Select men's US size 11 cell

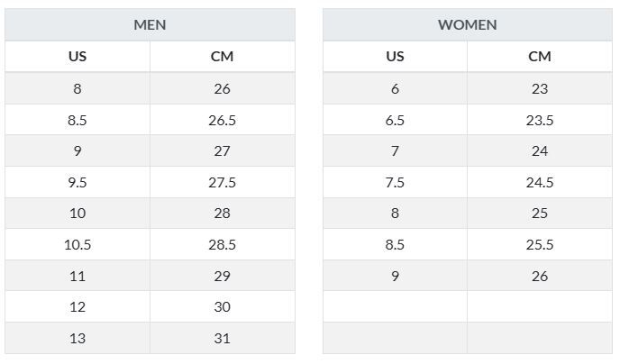(77, 276)
